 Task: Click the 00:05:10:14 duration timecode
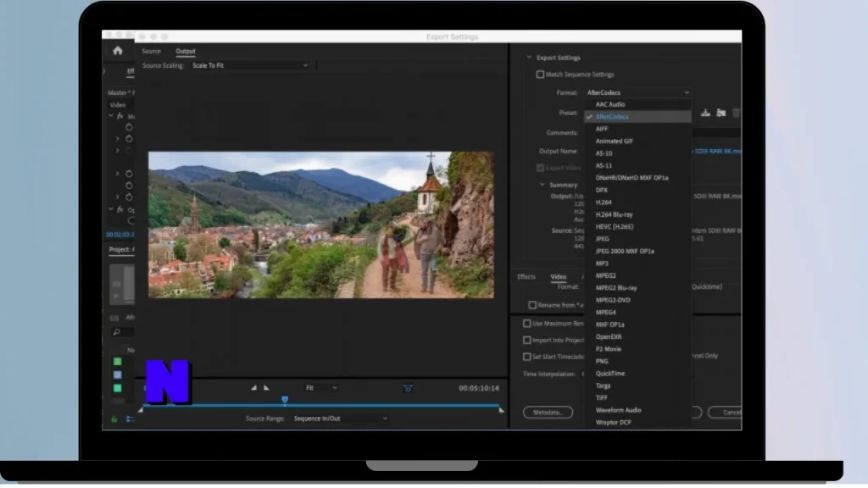pos(479,388)
